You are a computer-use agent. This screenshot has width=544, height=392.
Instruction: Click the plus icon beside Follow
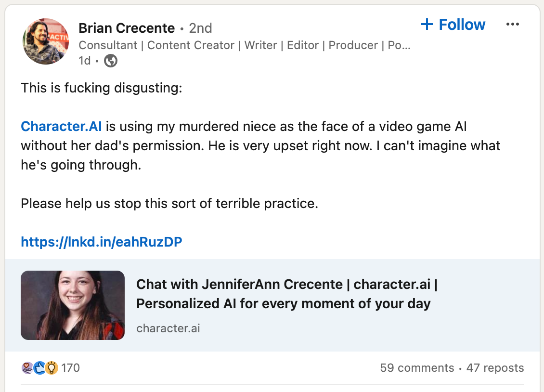427,25
